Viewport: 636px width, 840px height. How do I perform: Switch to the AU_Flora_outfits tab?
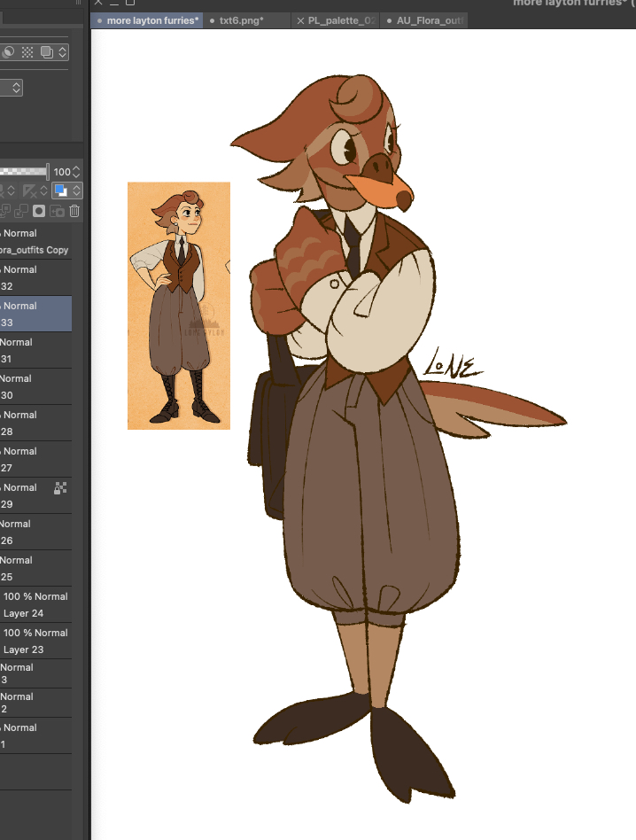(x=429, y=20)
